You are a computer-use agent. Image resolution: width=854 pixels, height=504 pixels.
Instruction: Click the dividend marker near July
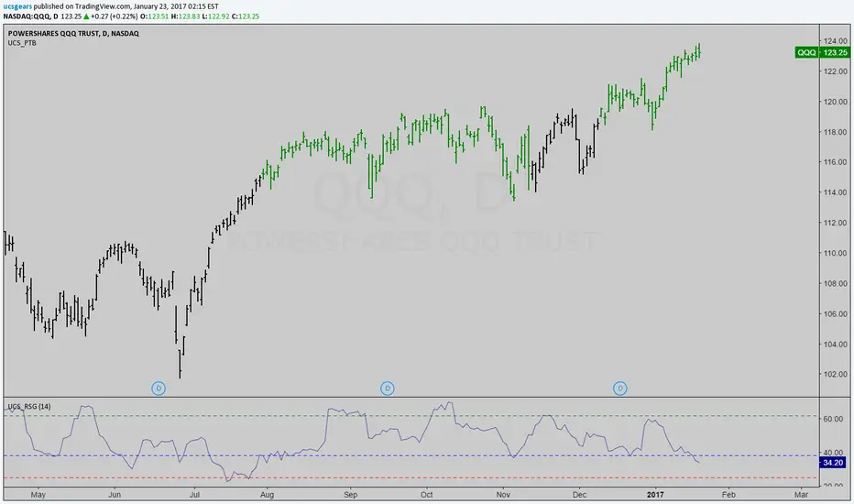pos(159,389)
